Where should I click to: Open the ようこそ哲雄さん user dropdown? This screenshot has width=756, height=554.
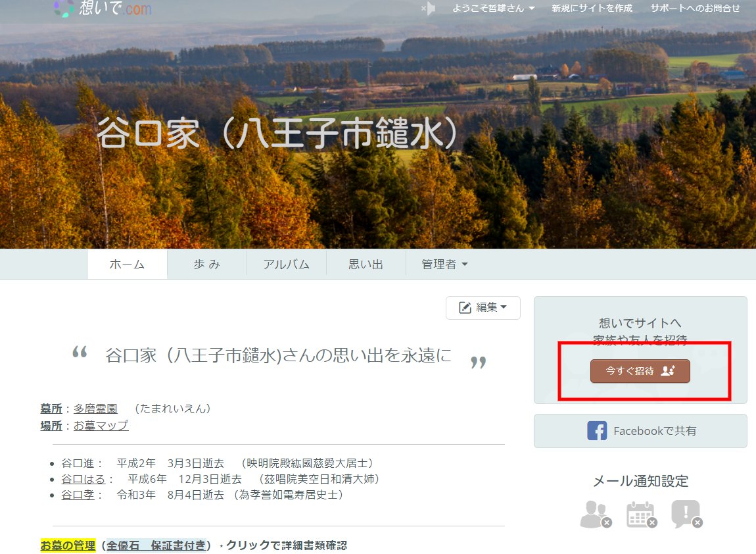493,9
